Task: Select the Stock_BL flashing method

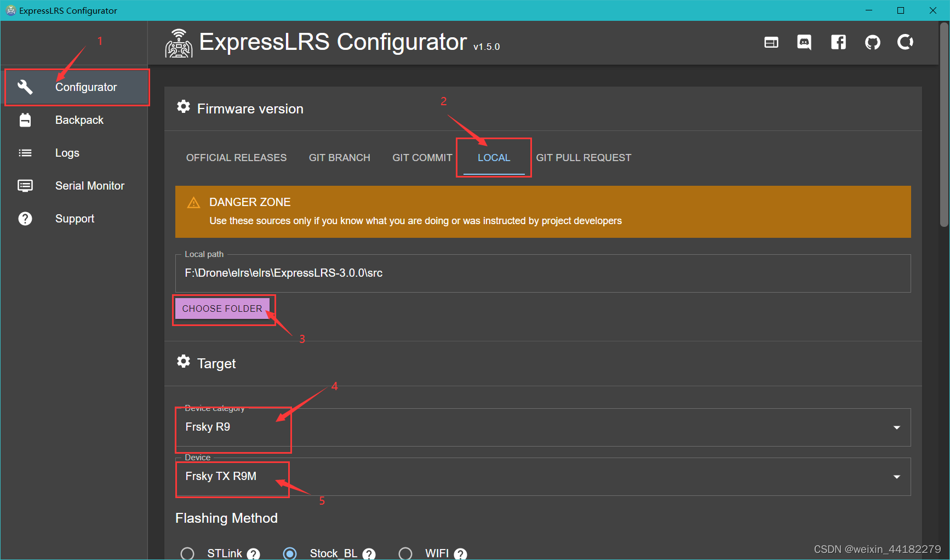Action: pyautogui.click(x=290, y=553)
